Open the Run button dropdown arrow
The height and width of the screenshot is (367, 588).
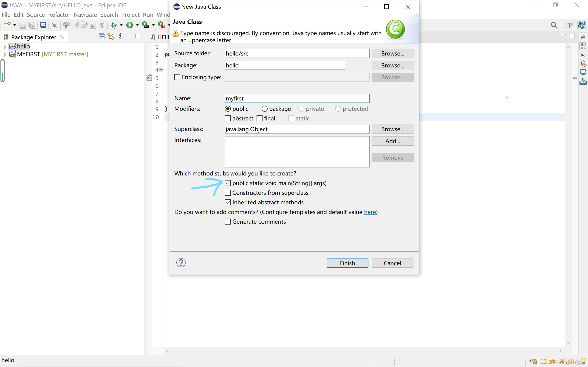pos(137,25)
